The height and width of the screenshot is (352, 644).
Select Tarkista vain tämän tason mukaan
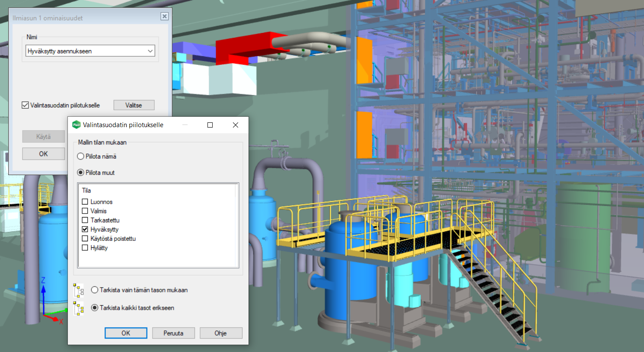tap(95, 290)
